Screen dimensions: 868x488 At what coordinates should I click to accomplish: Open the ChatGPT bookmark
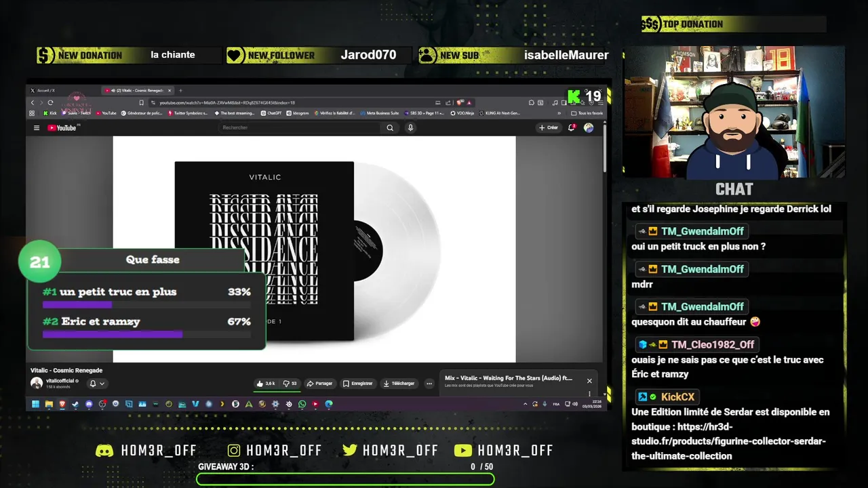coord(271,113)
